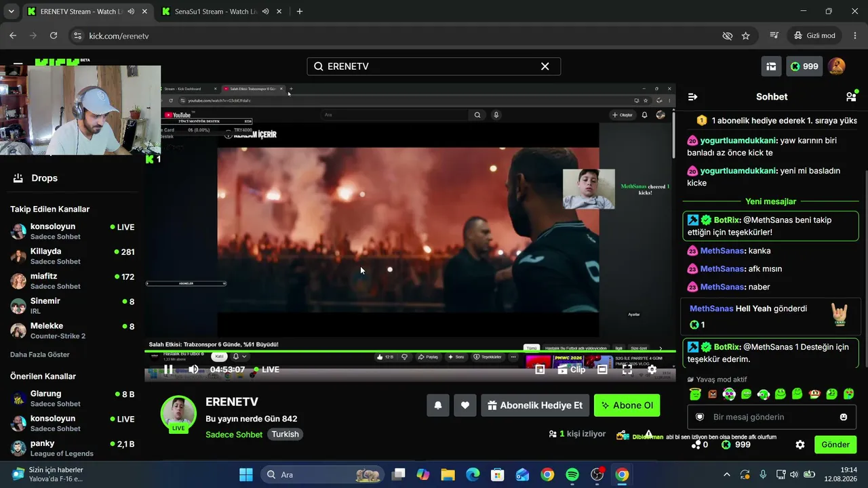Show hidden system tray icons
This screenshot has height=488, width=868.
(727, 474)
